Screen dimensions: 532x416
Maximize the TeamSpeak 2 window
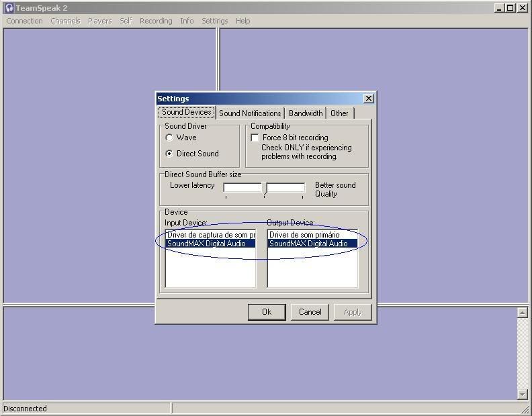coord(510,8)
